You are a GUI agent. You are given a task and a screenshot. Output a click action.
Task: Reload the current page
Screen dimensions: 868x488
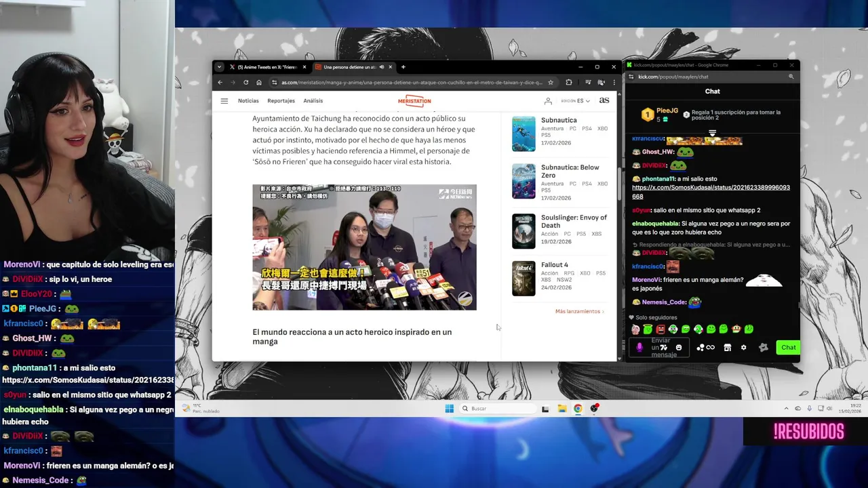point(245,82)
